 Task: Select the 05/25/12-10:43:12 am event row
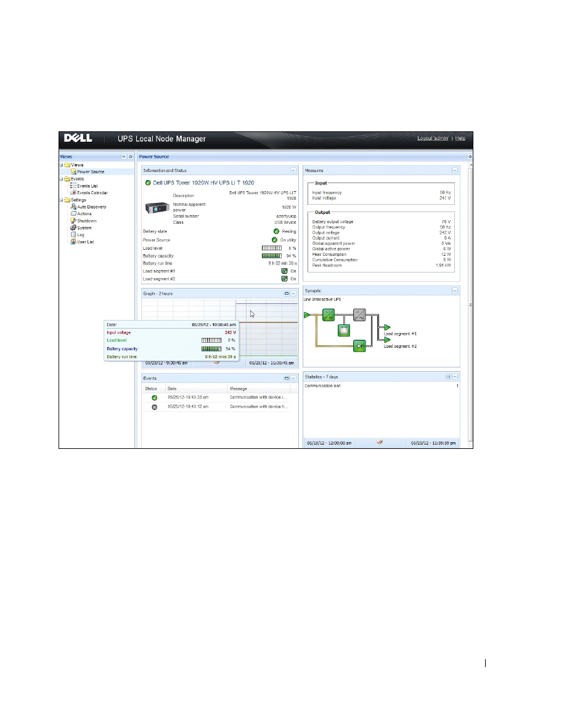216,407
